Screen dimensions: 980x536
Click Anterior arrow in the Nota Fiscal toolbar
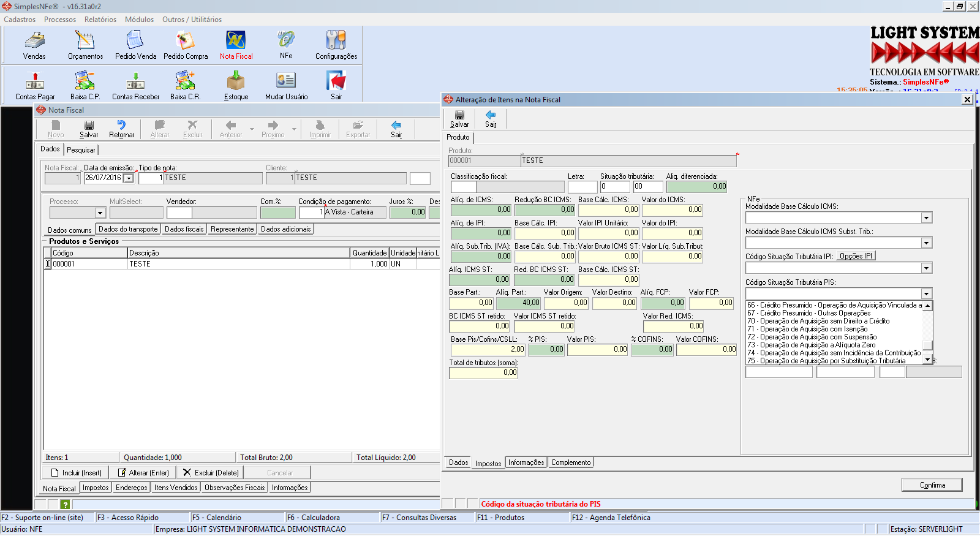(x=231, y=129)
